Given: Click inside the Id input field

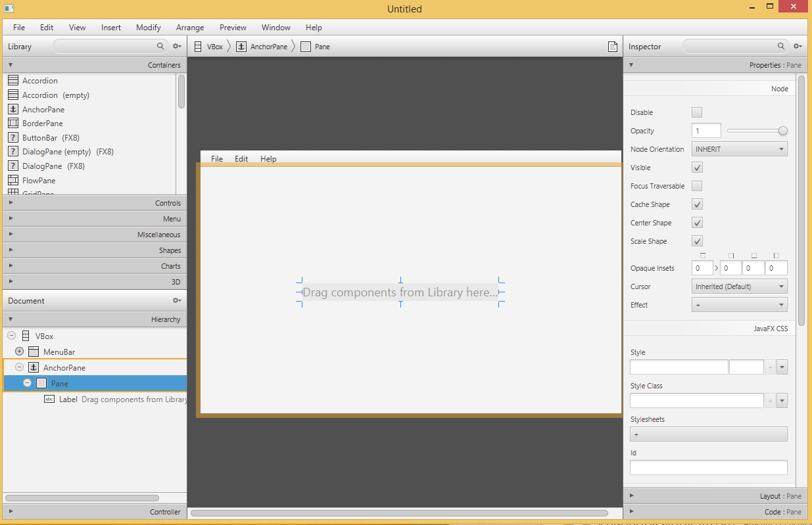Looking at the screenshot, I should [x=708, y=467].
